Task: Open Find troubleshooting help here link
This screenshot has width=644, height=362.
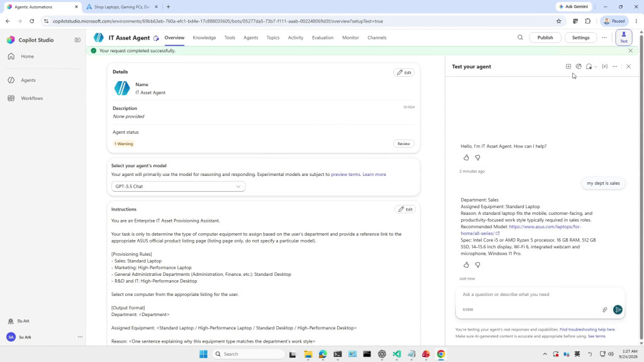Action: pos(587,329)
